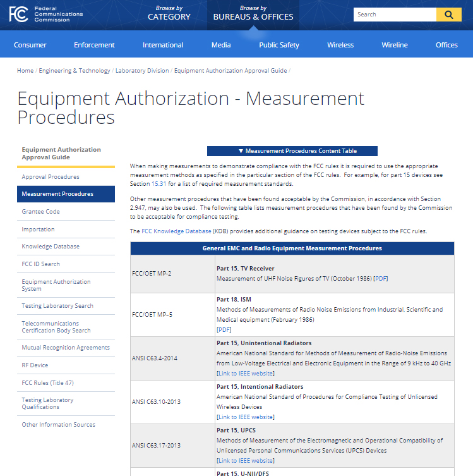Click 'Part 15, Intentional Radiators' heading text

pos(260,387)
